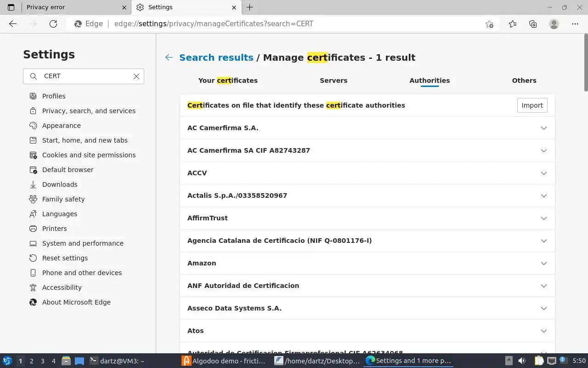Screen dimensions: 588x368
Task: Open a new tab with plus icon
Action: point(250,7)
